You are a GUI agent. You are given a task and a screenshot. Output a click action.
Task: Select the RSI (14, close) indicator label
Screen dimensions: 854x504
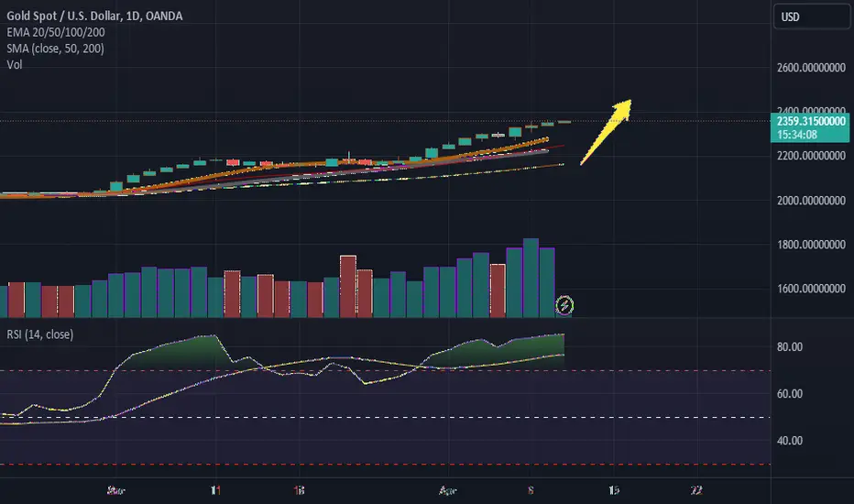39,334
